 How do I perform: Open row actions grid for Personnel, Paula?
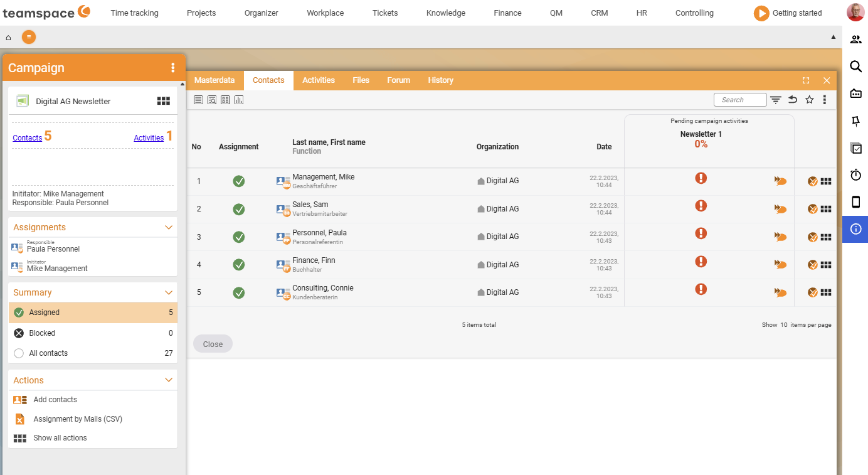click(x=826, y=237)
